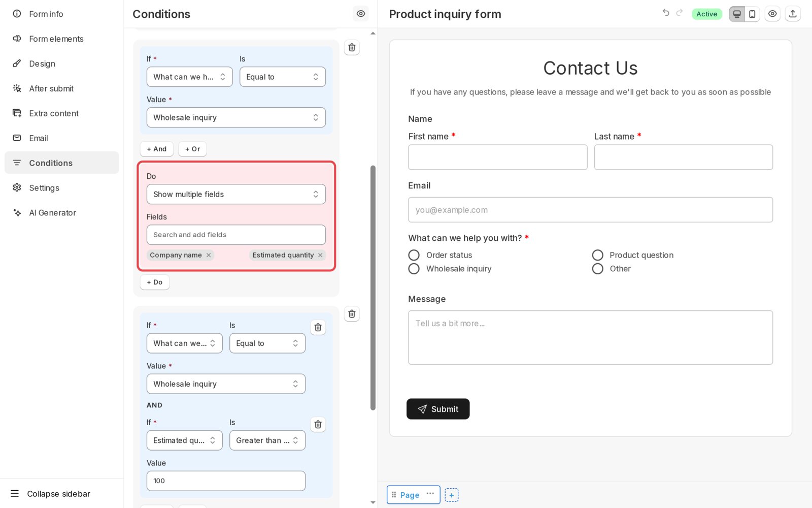Click the Extra content icon
Screen dimensions: 812x508
point(17,113)
